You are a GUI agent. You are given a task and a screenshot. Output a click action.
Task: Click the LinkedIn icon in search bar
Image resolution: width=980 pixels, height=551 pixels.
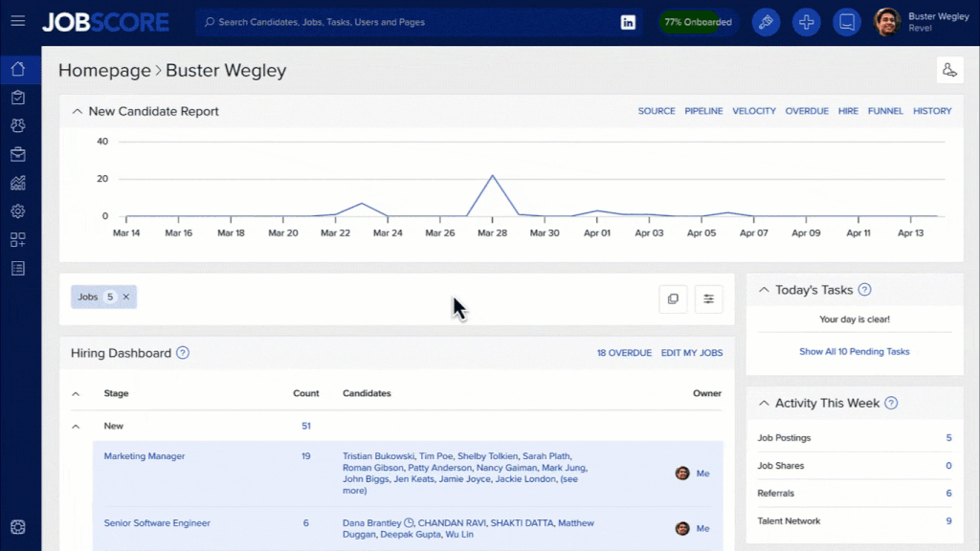coord(628,22)
